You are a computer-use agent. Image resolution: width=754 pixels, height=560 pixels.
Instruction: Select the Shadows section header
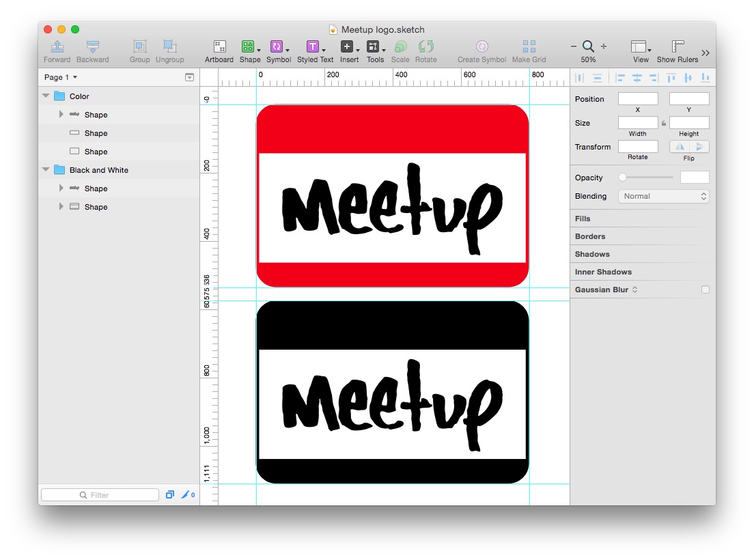click(592, 254)
